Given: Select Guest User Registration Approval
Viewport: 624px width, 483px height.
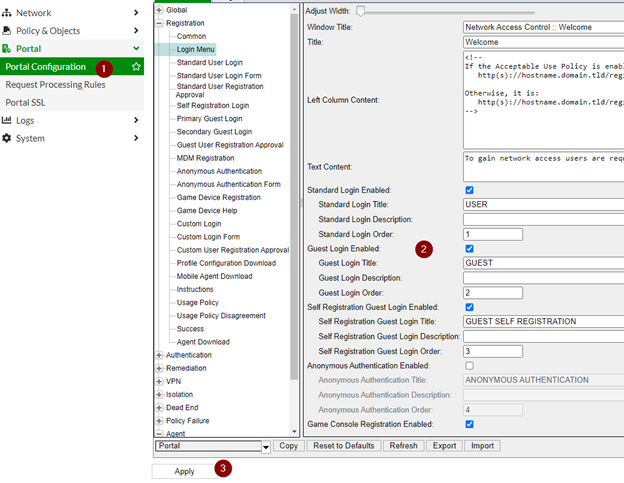Looking at the screenshot, I should 230,145.
